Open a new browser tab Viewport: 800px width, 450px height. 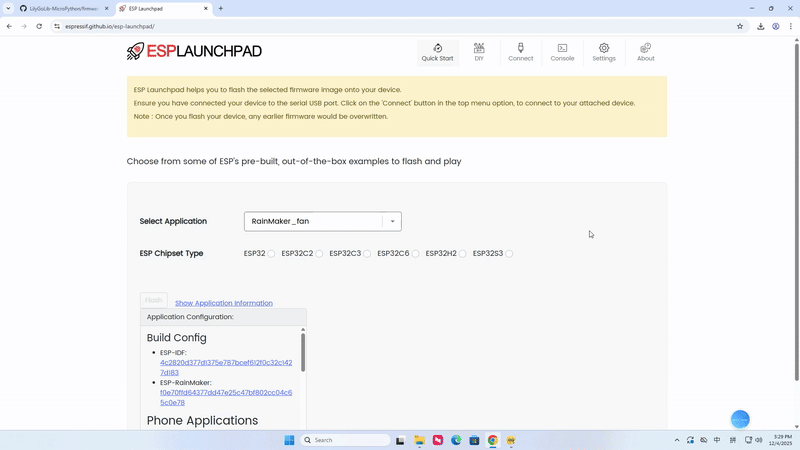(221, 8)
